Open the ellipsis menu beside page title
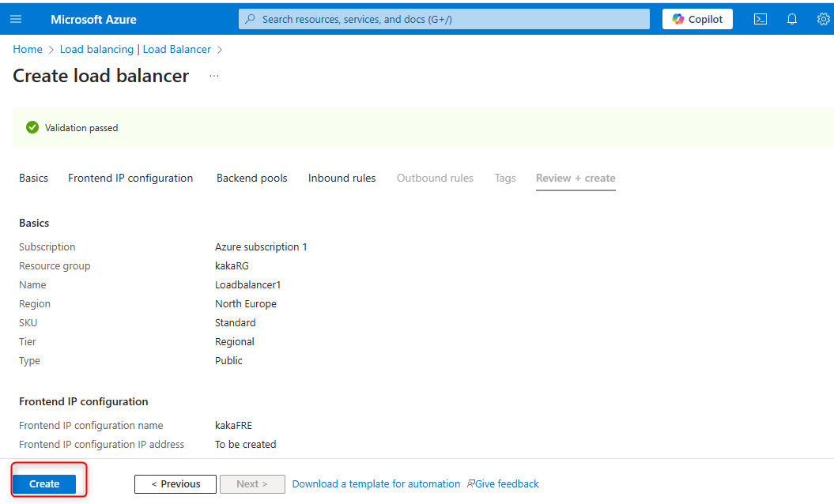The width and height of the screenshot is (834, 504). pos(213,76)
